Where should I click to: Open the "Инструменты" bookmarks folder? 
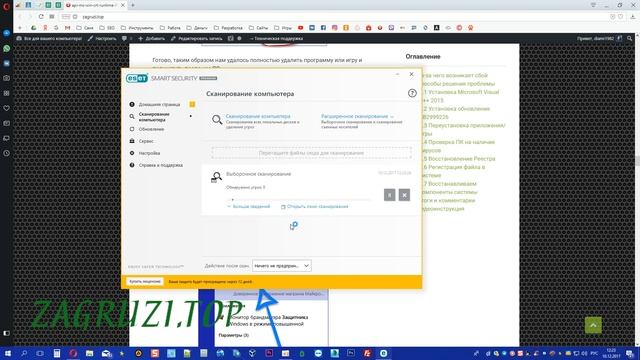[x=137, y=28]
